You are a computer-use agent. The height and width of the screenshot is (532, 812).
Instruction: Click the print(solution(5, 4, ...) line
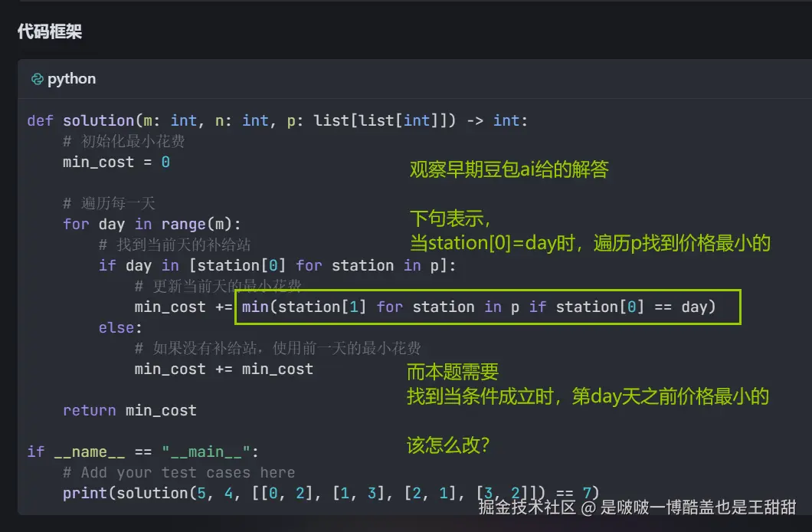coord(330,493)
